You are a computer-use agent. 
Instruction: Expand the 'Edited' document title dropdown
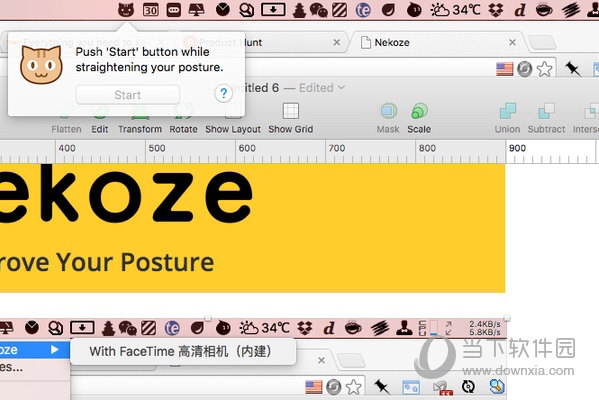click(322, 88)
